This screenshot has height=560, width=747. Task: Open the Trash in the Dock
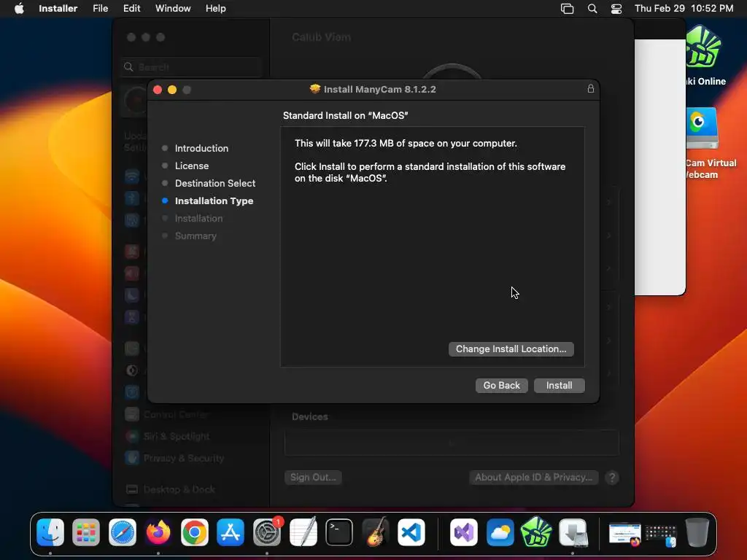coord(697,532)
